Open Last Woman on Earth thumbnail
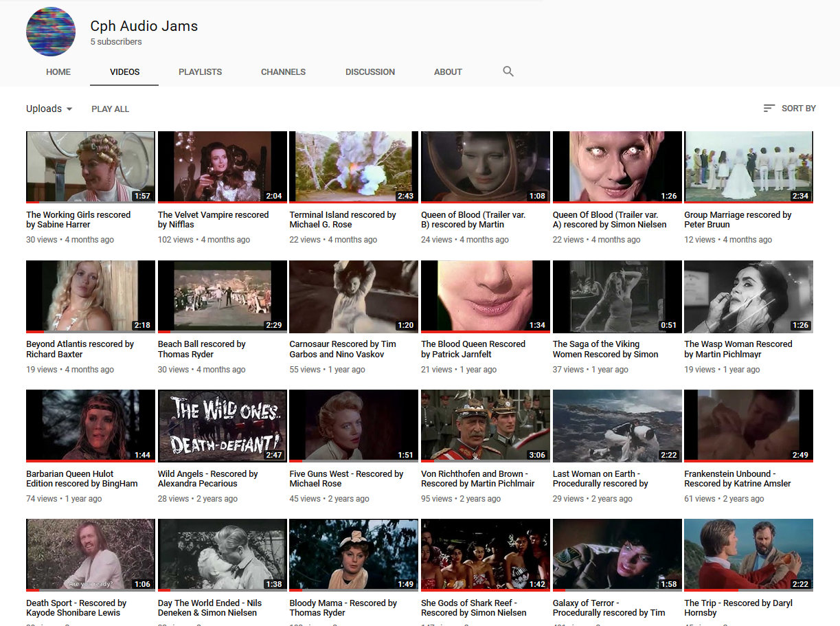 617,426
